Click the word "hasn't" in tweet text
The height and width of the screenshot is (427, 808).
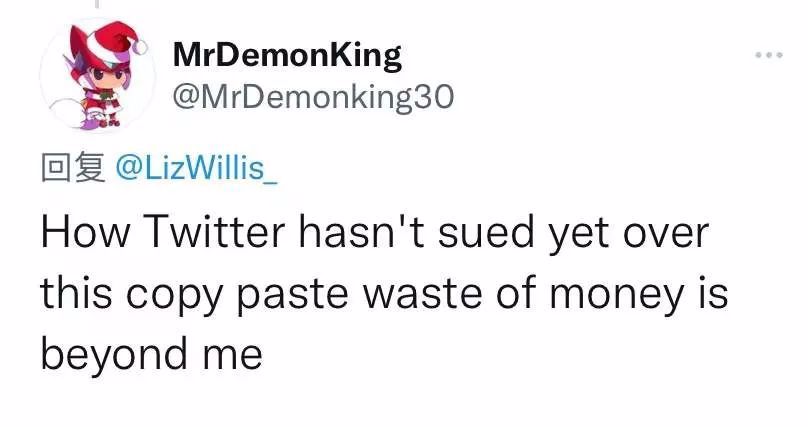point(361,232)
